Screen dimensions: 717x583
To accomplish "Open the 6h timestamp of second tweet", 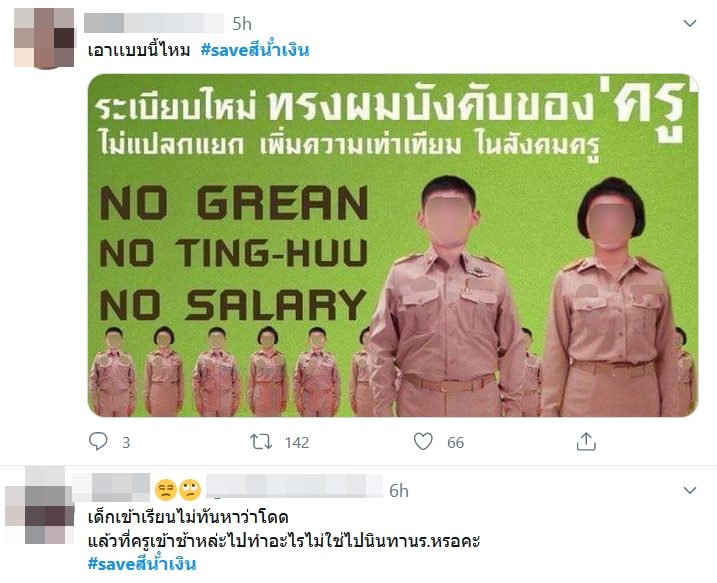I will point(399,491).
